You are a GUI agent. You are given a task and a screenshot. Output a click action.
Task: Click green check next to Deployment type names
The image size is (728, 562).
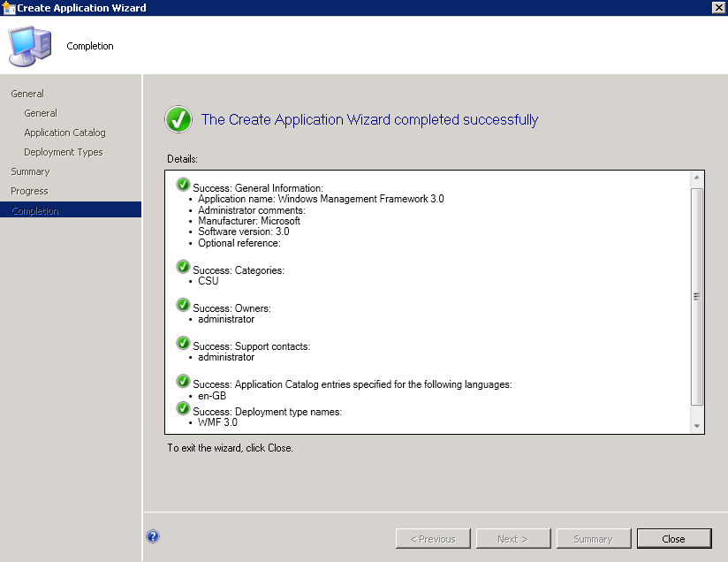click(183, 408)
